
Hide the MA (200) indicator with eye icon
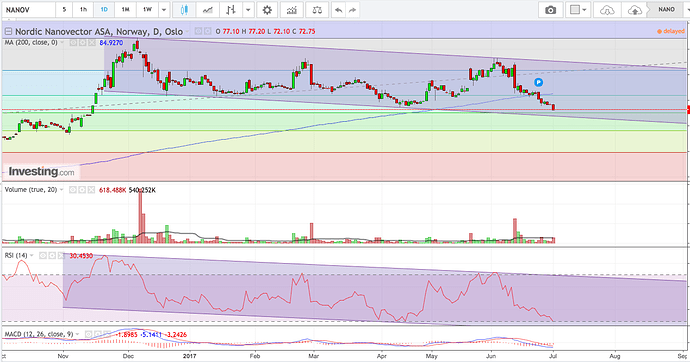pyautogui.click(x=73, y=43)
